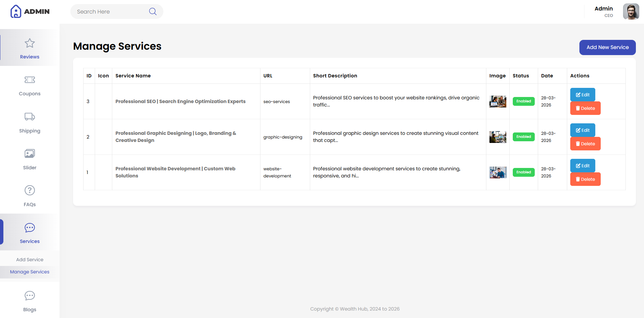
Task: Open the Slider image icon
Action: (30, 153)
